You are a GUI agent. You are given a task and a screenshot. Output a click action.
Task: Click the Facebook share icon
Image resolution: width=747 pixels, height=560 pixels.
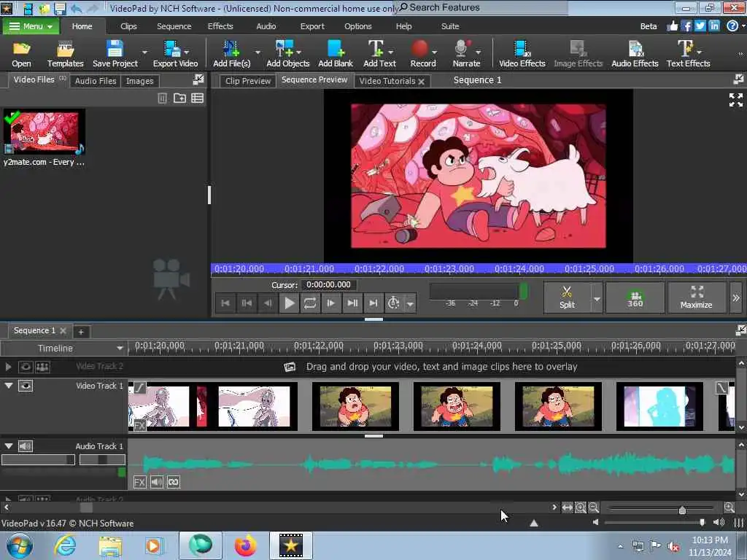coord(686,26)
